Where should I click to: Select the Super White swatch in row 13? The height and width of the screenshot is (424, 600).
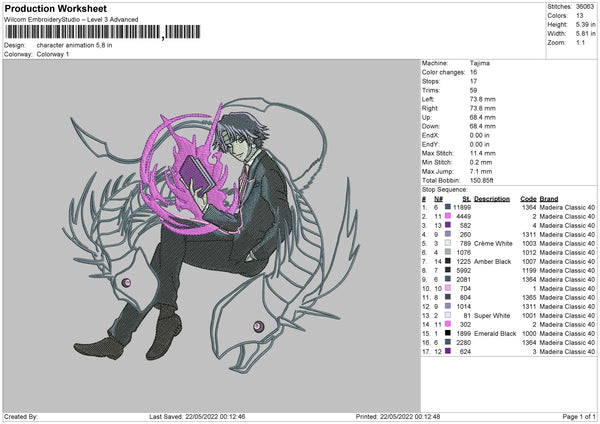pyautogui.click(x=448, y=315)
